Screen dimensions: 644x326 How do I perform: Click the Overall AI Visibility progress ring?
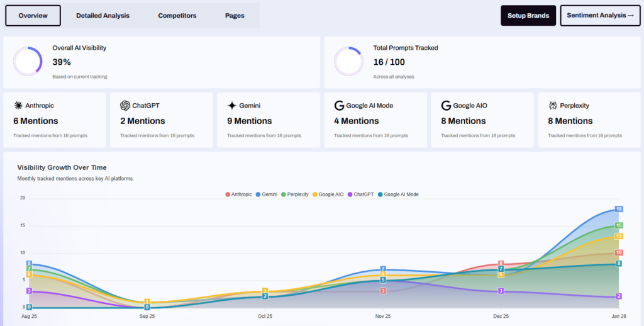(x=28, y=62)
